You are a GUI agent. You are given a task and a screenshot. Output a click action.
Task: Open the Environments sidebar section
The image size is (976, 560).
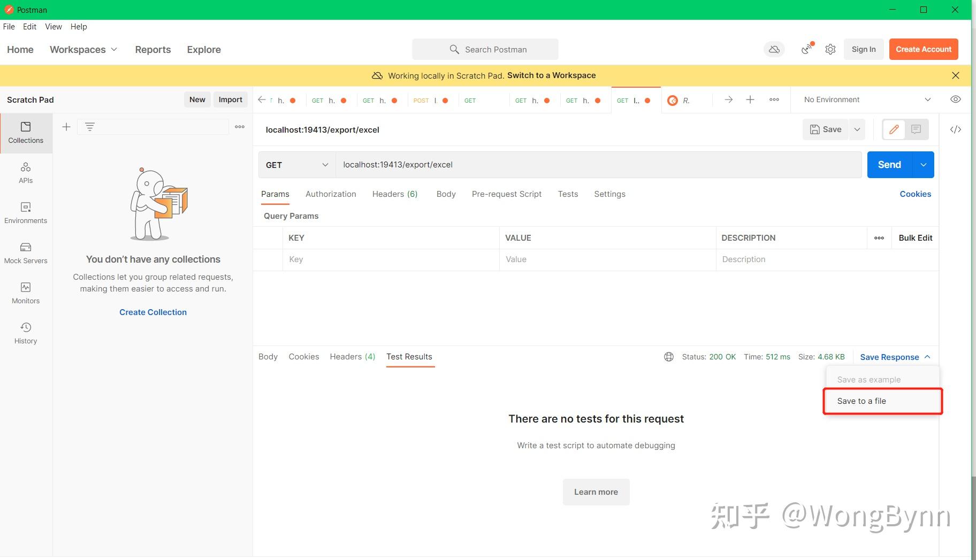[x=26, y=213]
